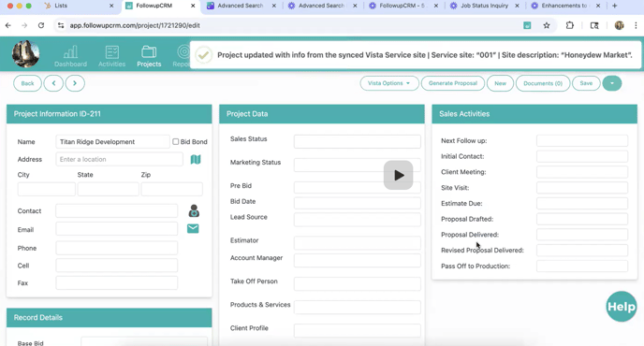
Task: Click the Next Follow up date field
Action: click(x=582, y=141)
